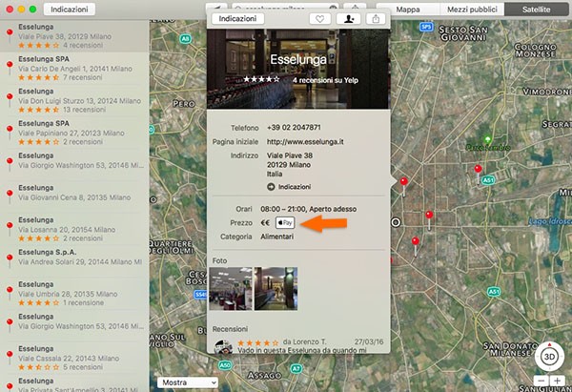Screen dimensions: 572x392
Task: Switch to the Mappa view tab
Action: click(x=407, y=10)
